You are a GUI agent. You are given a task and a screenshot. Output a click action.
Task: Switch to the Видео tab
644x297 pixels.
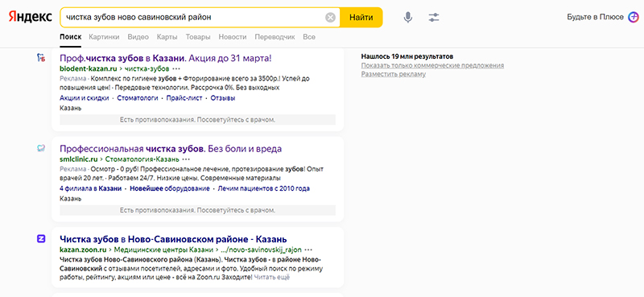tap(138, 37)
